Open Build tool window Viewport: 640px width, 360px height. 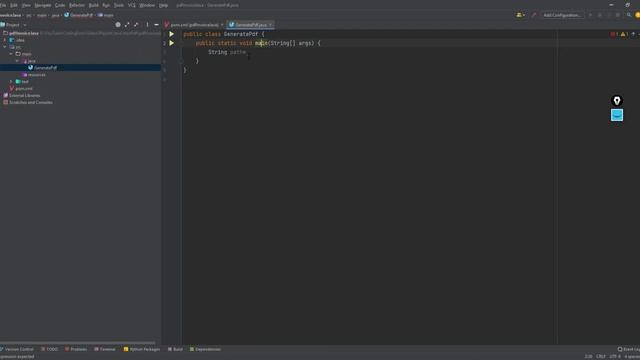[176, 349]
